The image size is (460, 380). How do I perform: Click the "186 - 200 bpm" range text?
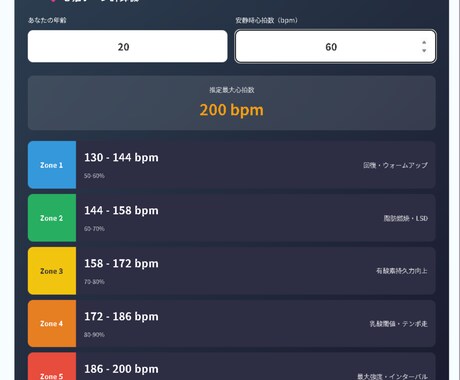tap(121, 369)
